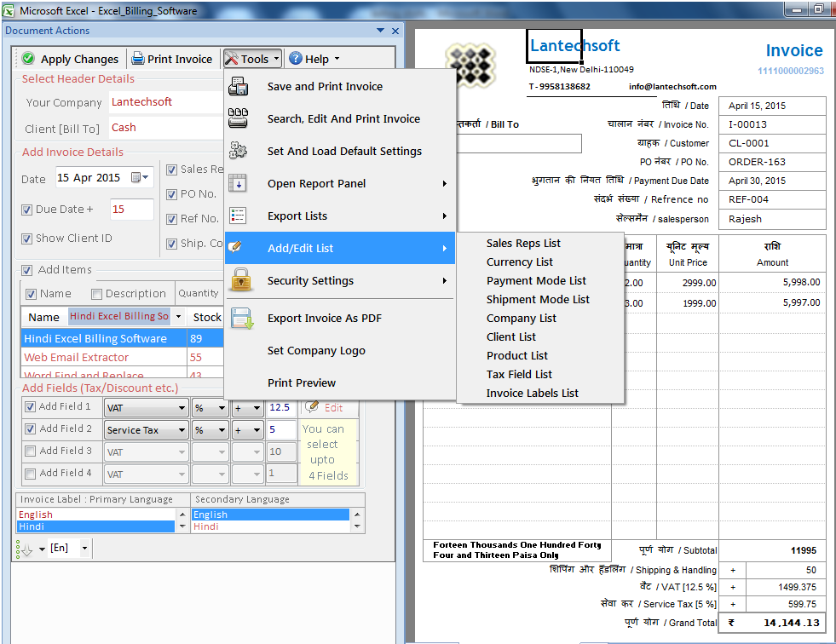Click the printer icon beside Print Invoice
Screen dimensions: 836x644
coord(138,58)
